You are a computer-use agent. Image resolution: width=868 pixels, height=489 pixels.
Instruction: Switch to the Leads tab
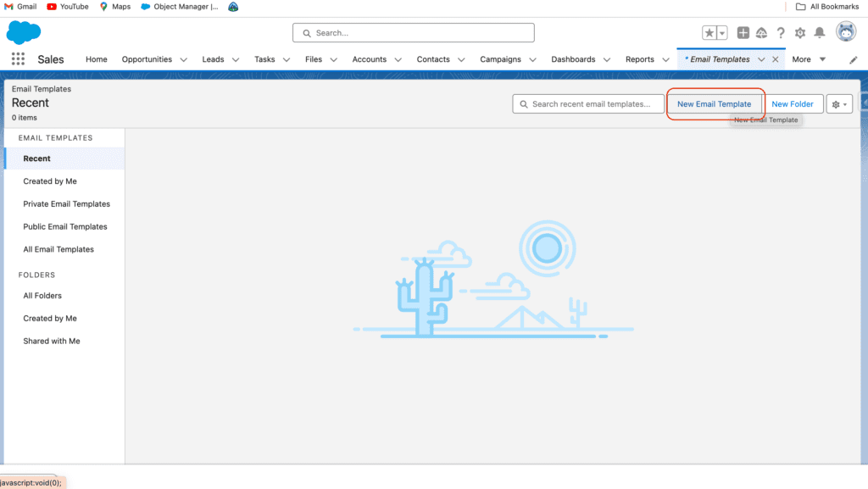click(213, 59)
